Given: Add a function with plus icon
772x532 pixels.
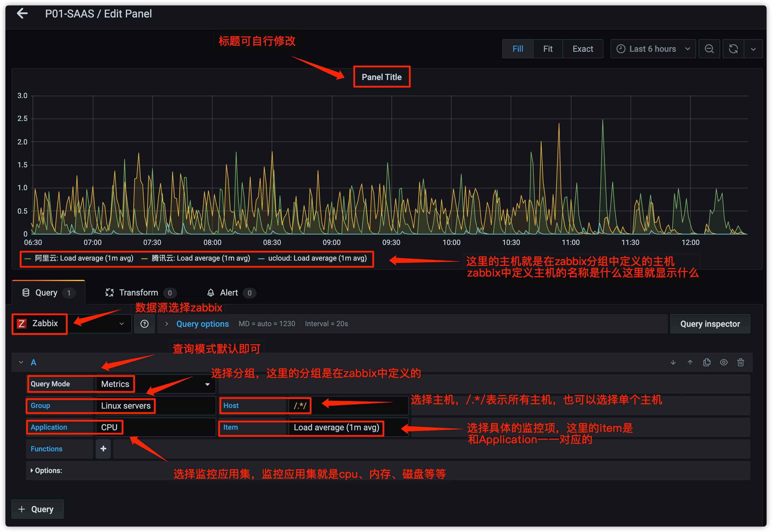Looking at the screenshot, I should tap(103, 449).
